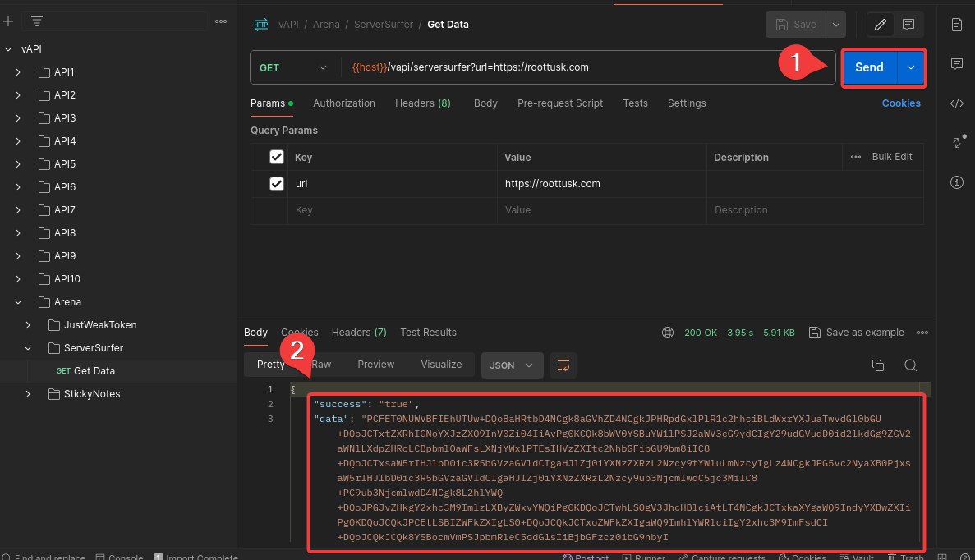Toggle line wrap icon in response toolbar
The height and width of the screenshot is (560, 975).
point(563,365)
